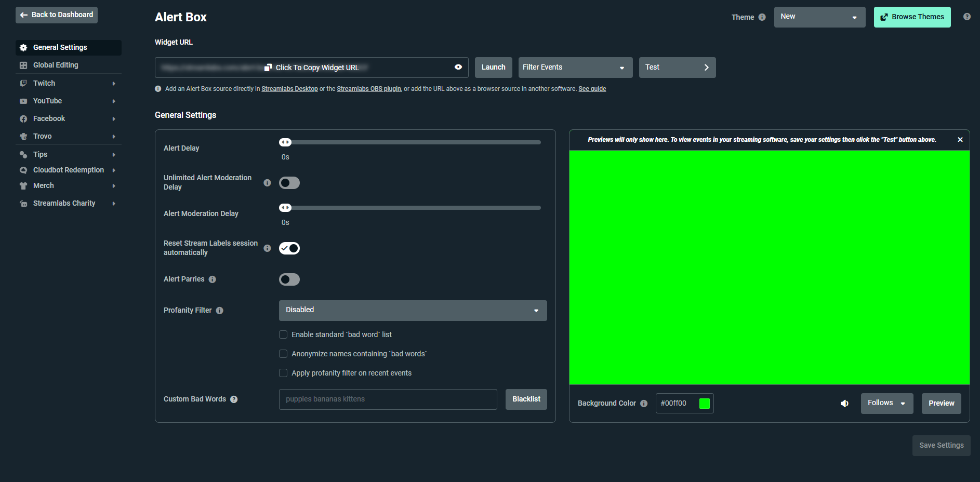Check Anonymize names containing 'bad words'
Viewport: 980px width, 482px height.
[283, 354]
